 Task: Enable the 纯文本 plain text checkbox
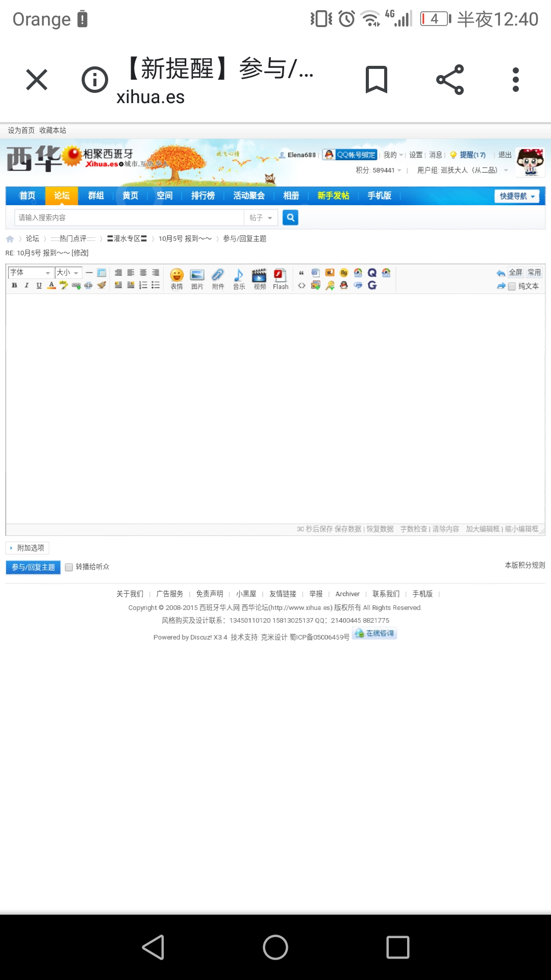coord(512,286)
